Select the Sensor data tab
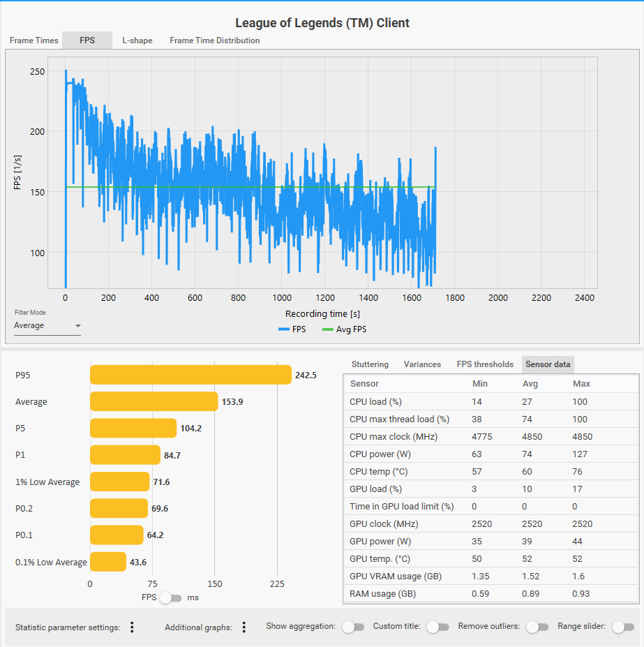The height and width of the screenshot is (647, 644). 548,364
